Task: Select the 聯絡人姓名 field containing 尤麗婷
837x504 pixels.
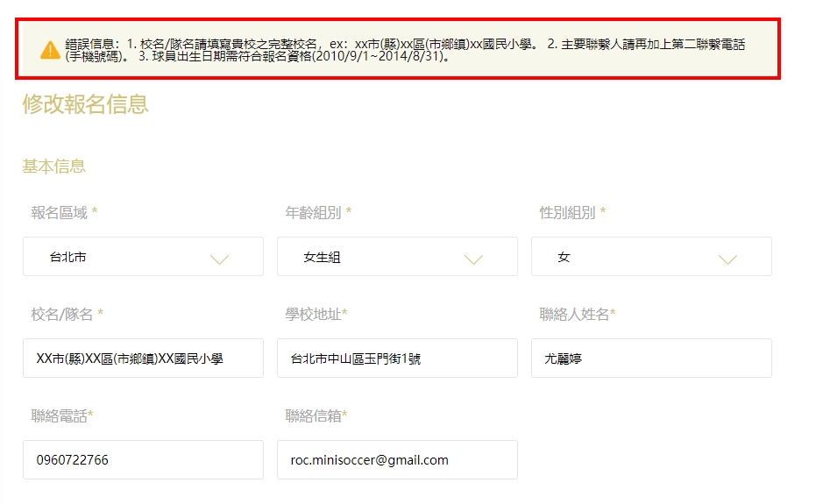Action: (651, 358)
